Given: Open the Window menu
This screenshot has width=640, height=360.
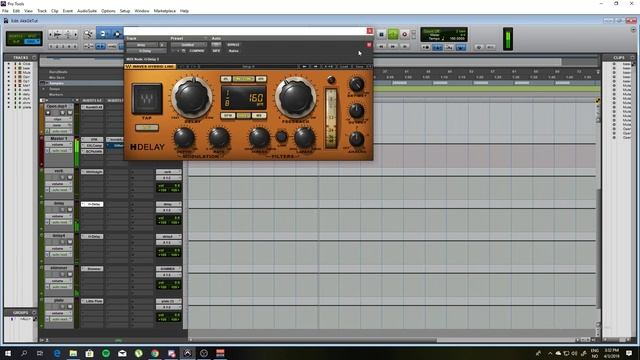Looking at the screenshot, I should [x=142, y=11].
